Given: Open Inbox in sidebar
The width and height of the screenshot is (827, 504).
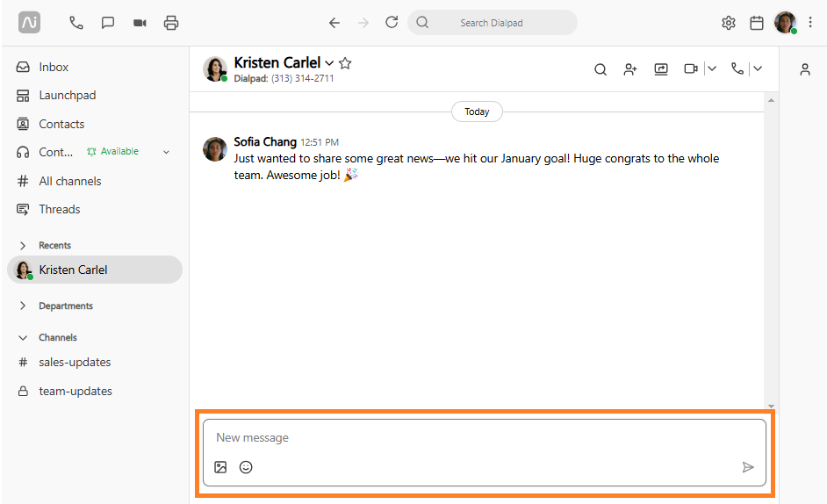Looking at the screenshot, I should coord(42,67).
